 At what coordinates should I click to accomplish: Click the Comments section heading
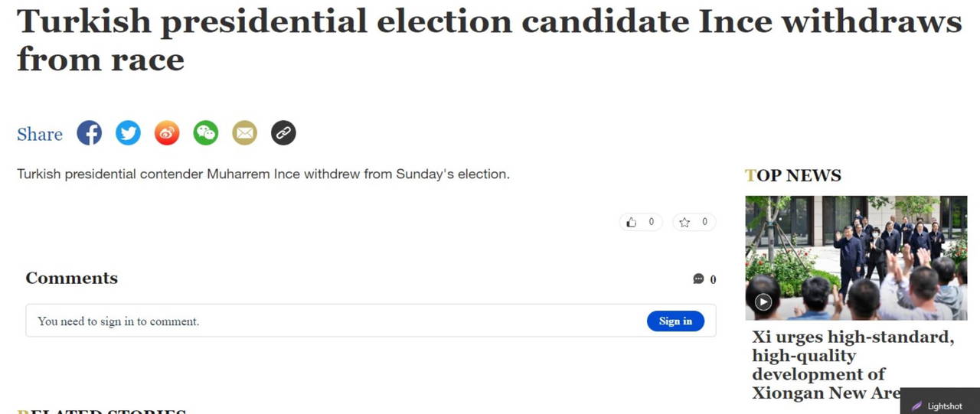(x=72, y=278)
